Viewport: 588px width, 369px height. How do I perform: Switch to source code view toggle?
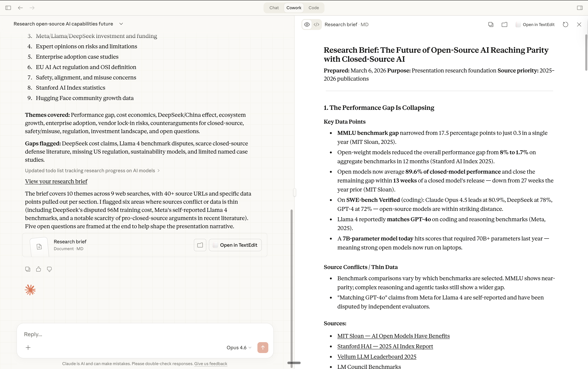click(x=316, y=24)
